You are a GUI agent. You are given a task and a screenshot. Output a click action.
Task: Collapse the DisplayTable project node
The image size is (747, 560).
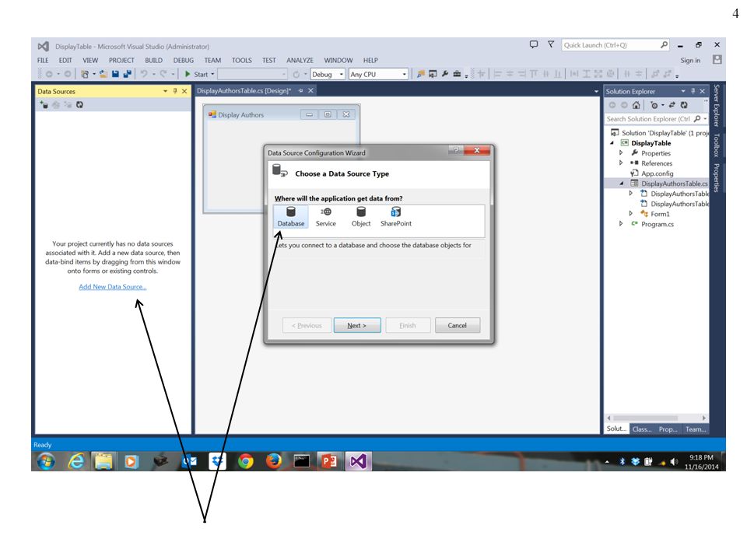tap(612, 143)
